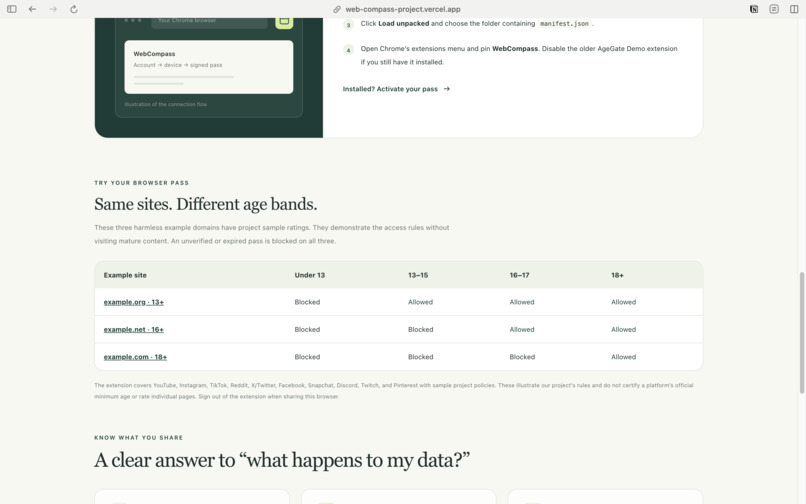The image size is (806, 504).
Task: Click the WebCompass card in the illustration
Action: click(x=209, y=67)
